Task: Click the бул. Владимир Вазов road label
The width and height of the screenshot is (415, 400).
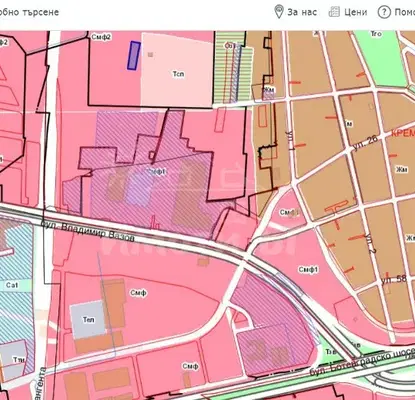Action: (88, 230)
